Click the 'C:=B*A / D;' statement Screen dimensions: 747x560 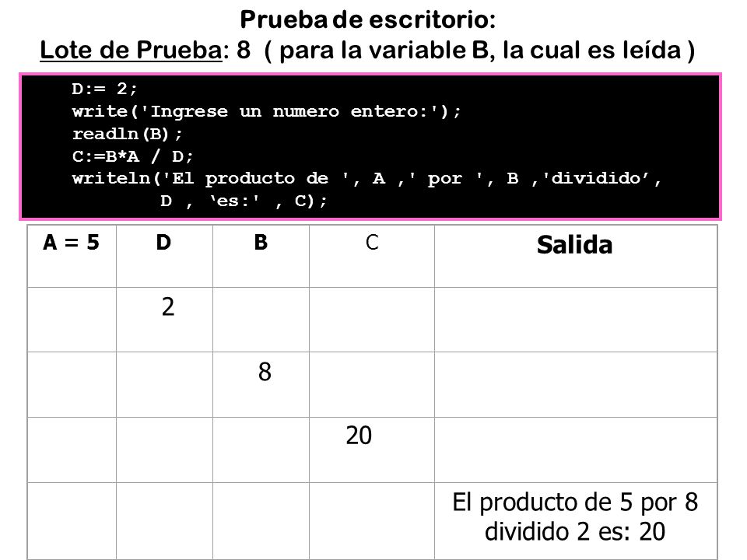(x=132, y=156)
